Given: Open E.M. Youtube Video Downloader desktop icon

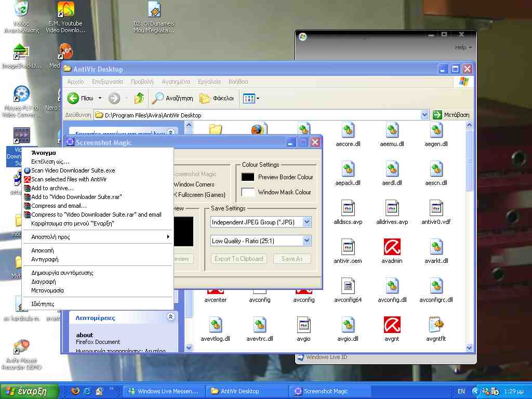Looking at the screenshot, I should (x=66, y=9).
